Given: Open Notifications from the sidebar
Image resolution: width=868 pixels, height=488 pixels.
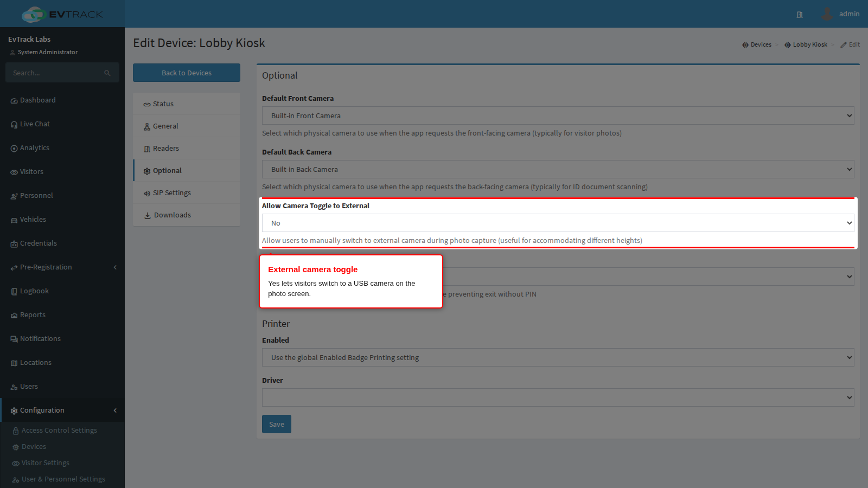Looking at the screenshot, I should 62,339.
